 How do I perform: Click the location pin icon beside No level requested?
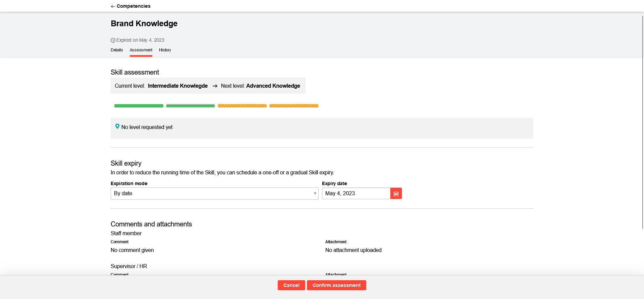pos(117,126)
